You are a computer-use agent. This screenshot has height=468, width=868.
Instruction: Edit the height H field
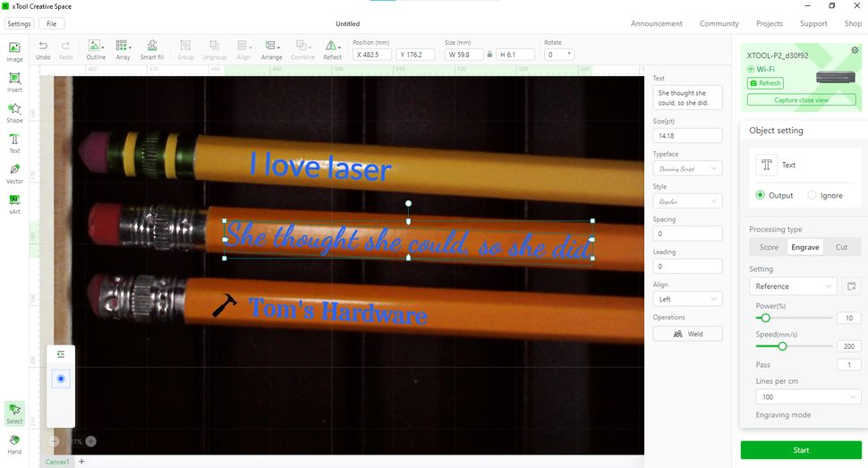(515, 55)
